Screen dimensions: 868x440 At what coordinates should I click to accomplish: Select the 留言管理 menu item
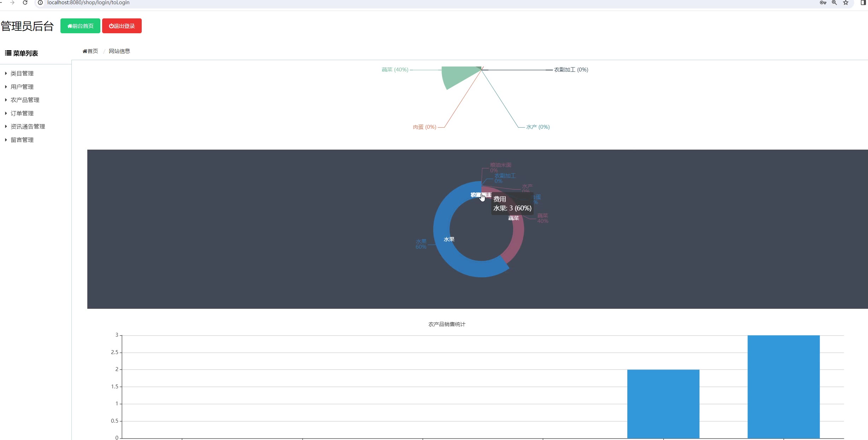[x=22, y=140]
